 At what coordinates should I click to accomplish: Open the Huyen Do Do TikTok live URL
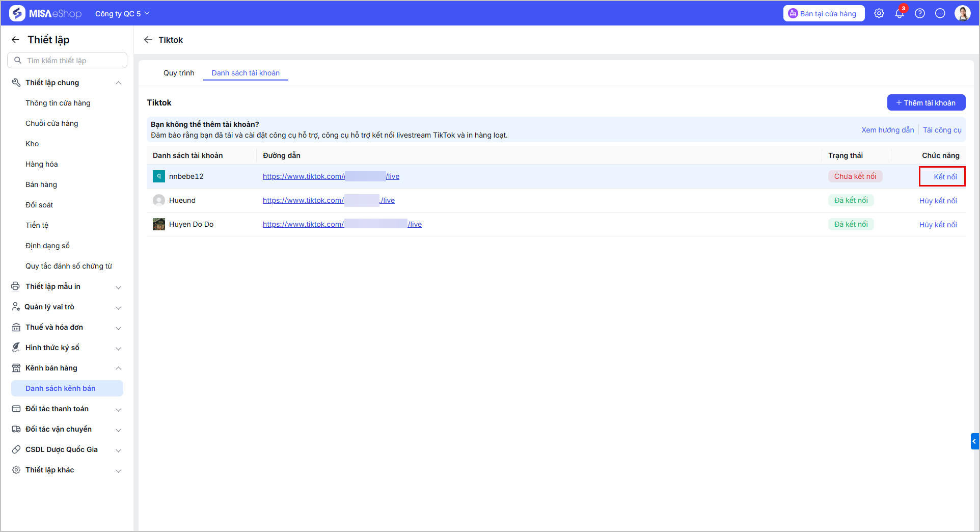[342, 224]
